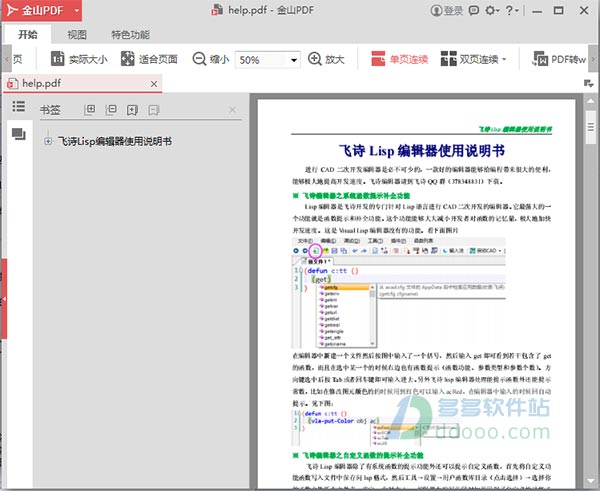The image size is (600, 491).
Task: Select the 飞诗Lisp编辑器使用说明书 bookmark
Action: click(x=115, y=141)
